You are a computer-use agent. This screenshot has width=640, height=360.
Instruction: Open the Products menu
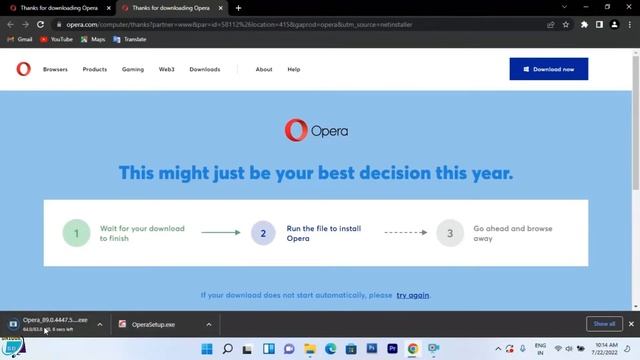point(95,69)
